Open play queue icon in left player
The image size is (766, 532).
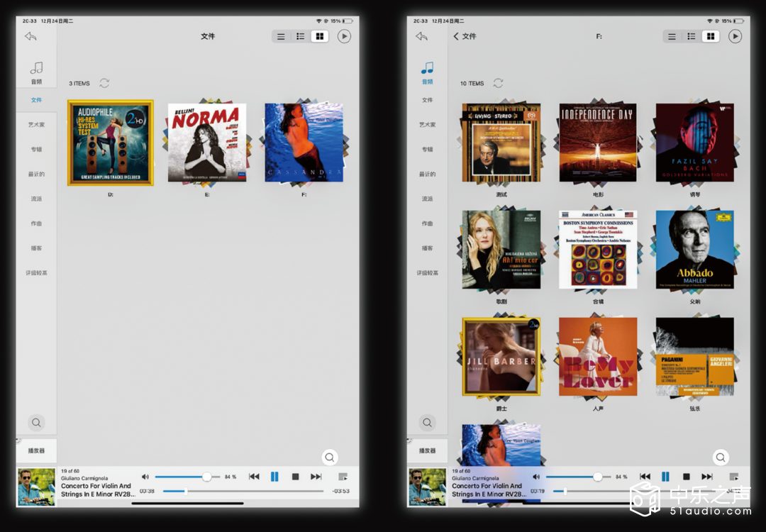343,476
